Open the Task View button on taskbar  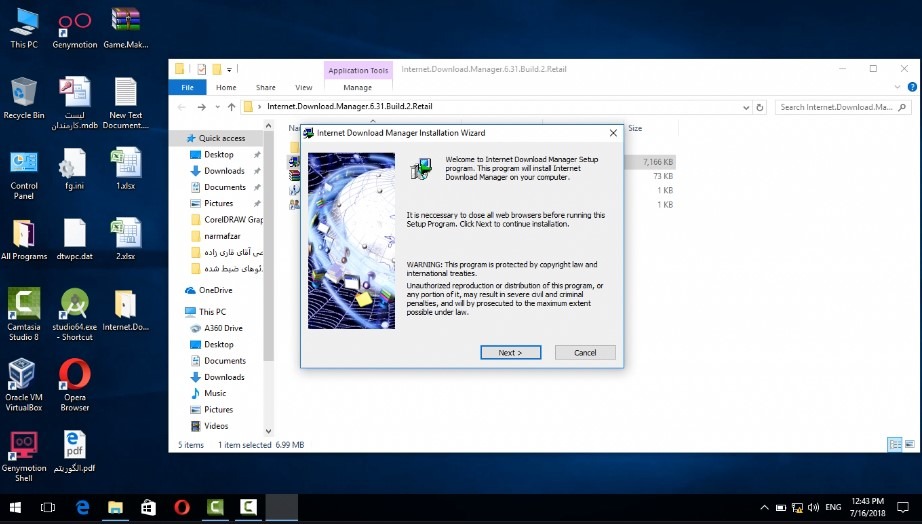coord(48,507)
